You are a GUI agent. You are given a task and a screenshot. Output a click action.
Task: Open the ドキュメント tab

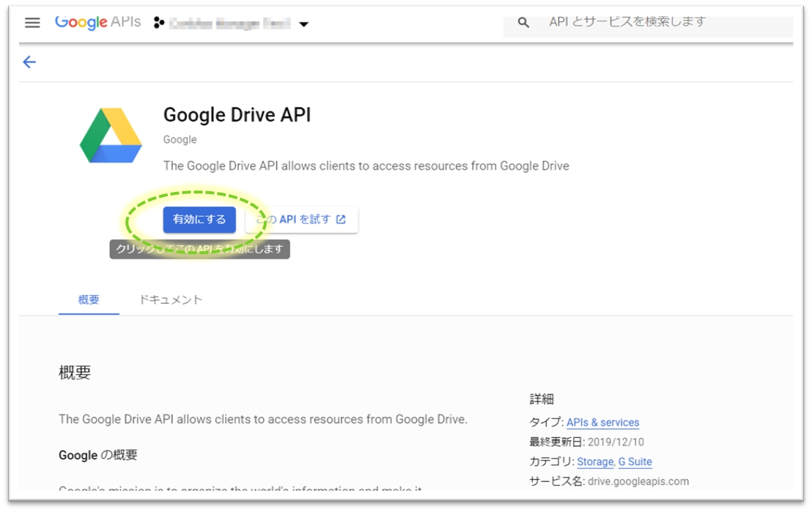[171, 300]
